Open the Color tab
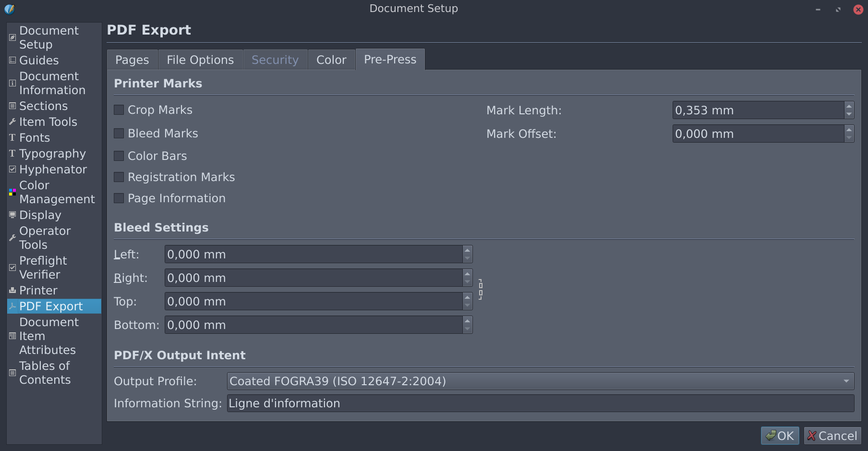 click(x=331, y=59)
